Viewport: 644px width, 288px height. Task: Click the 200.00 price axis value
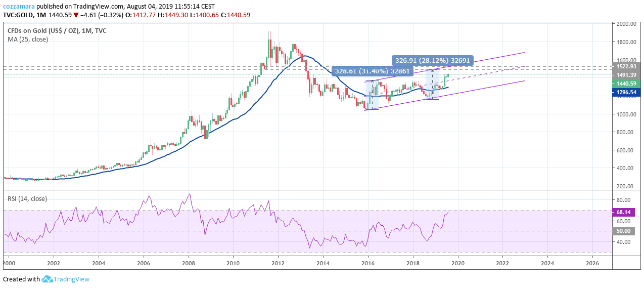point(624,186)
